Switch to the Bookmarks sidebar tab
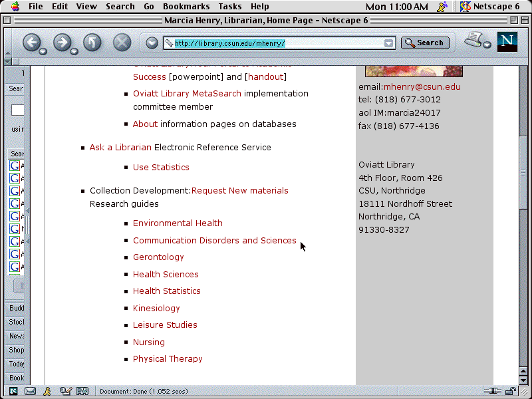 tap(15, 378)
